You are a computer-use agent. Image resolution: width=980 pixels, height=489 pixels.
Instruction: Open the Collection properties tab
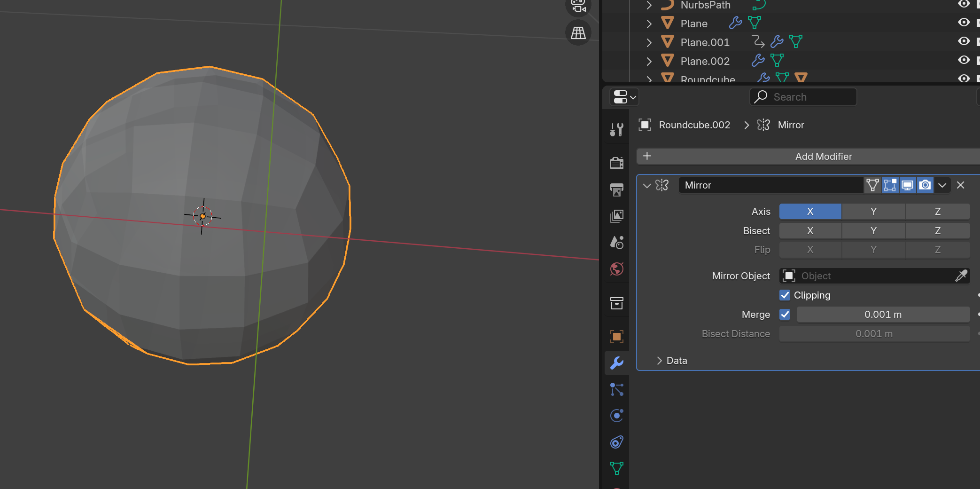point(617,303)
